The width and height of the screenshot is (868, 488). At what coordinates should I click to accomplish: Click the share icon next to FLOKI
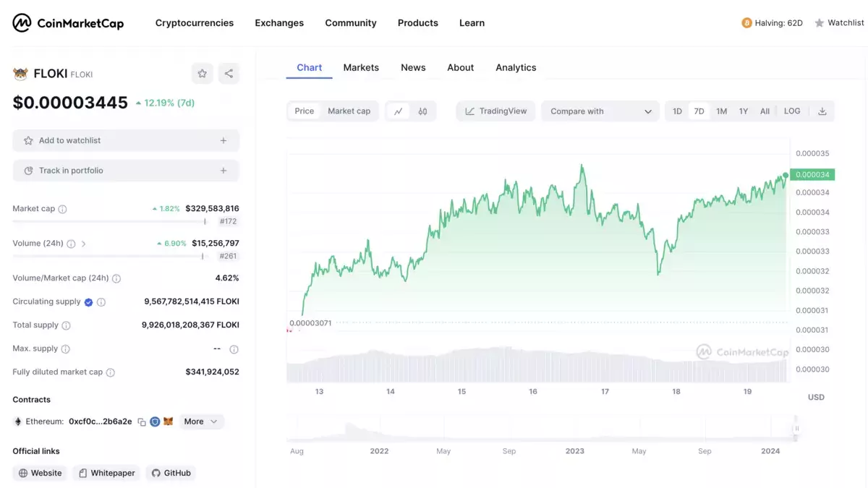click(229, 73)
